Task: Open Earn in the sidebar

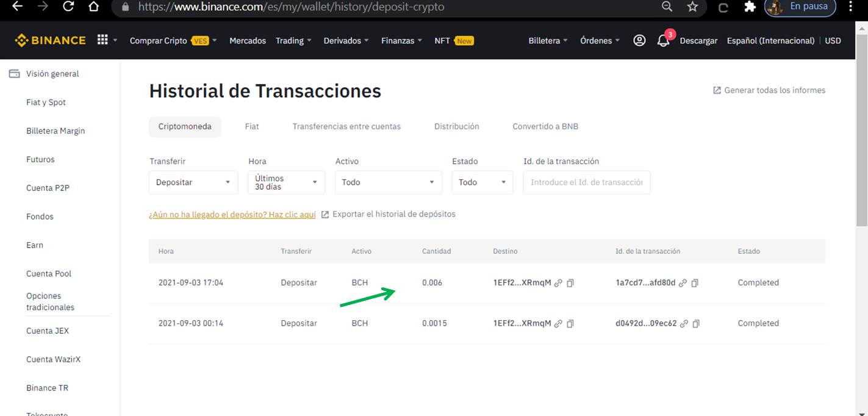Action: pos(35,245)
